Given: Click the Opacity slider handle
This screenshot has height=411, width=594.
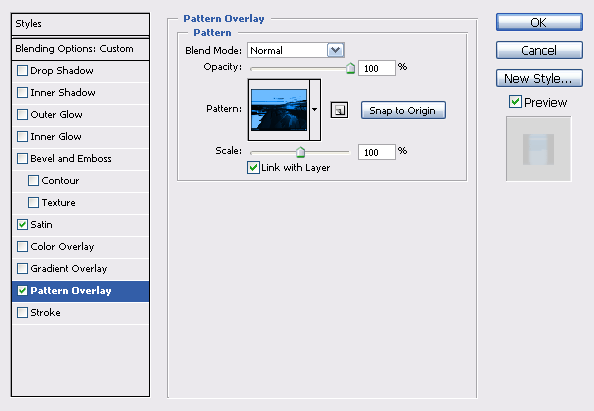Looking at the screenshot, I should (x=350, y=68).
